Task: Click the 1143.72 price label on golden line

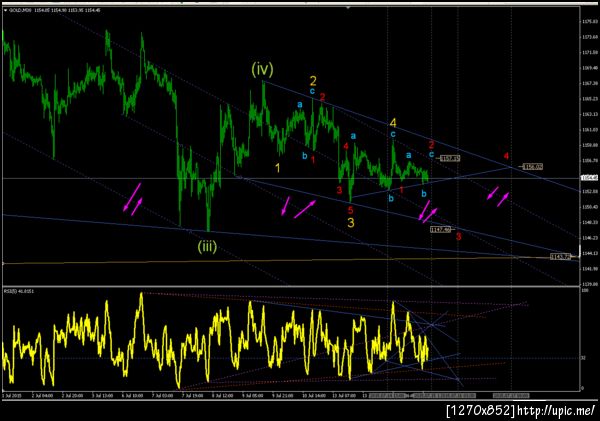Action: coord(561,256)
